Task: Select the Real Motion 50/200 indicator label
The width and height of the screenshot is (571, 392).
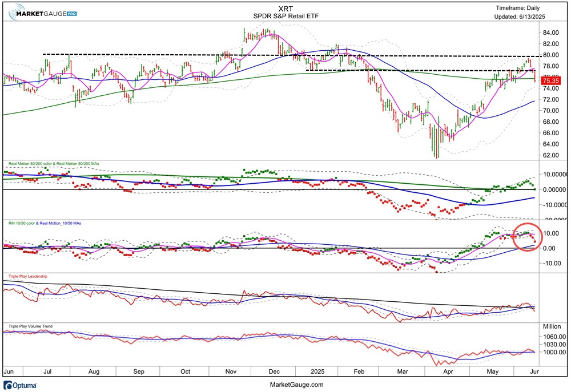Action: 53,164
